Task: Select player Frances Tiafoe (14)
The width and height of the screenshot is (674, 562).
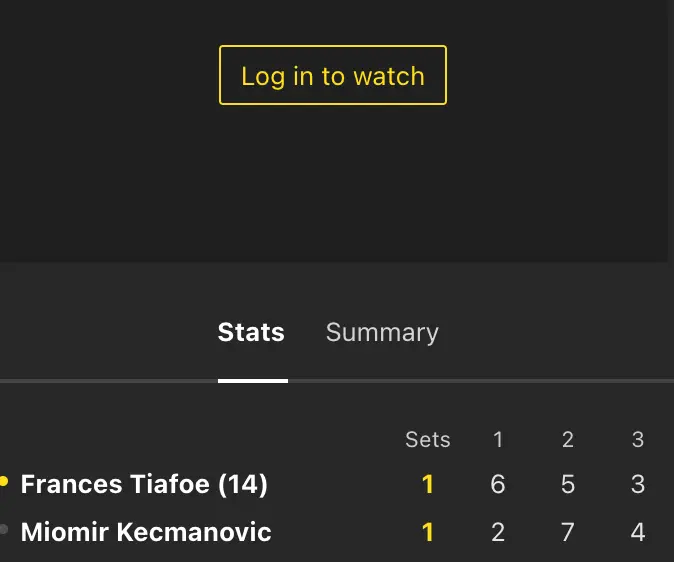Action: [144, 485]
